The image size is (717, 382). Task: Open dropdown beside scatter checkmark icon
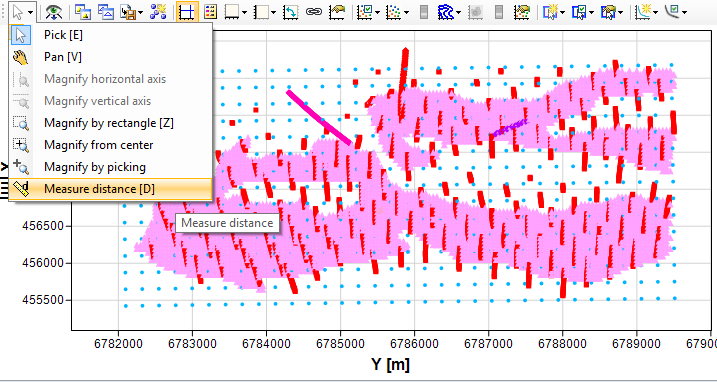click(x=378, y=12)
